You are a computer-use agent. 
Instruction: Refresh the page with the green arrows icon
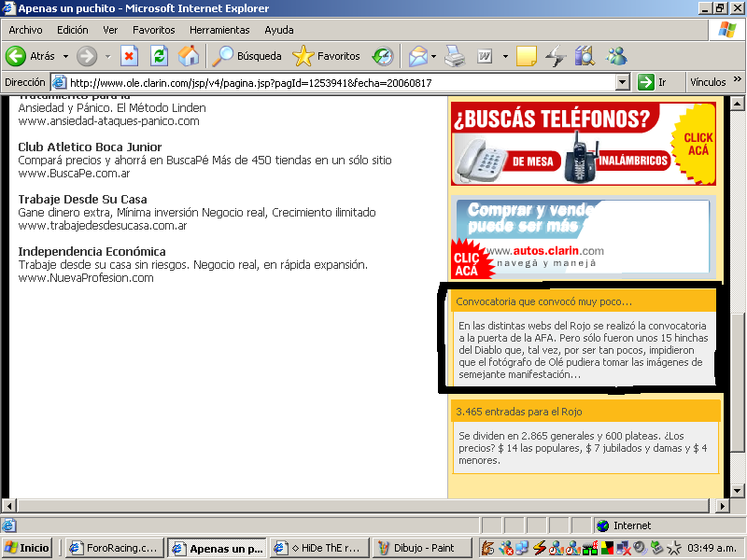159,56
